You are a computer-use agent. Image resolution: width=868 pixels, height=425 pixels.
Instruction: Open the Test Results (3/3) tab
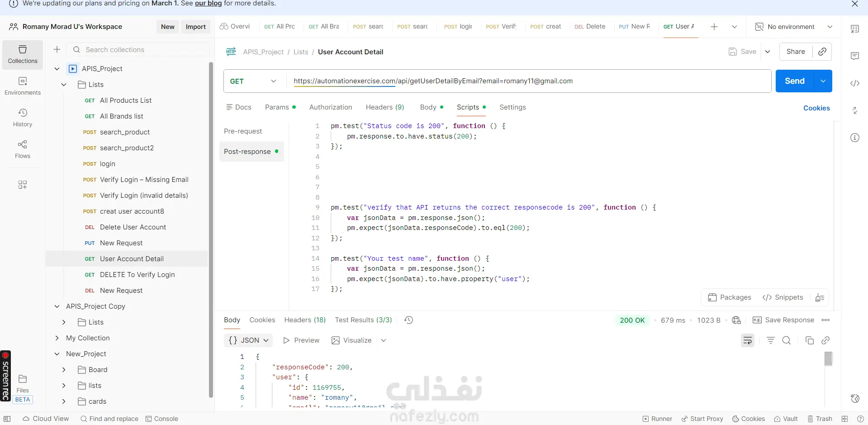(x=363, y=320)
